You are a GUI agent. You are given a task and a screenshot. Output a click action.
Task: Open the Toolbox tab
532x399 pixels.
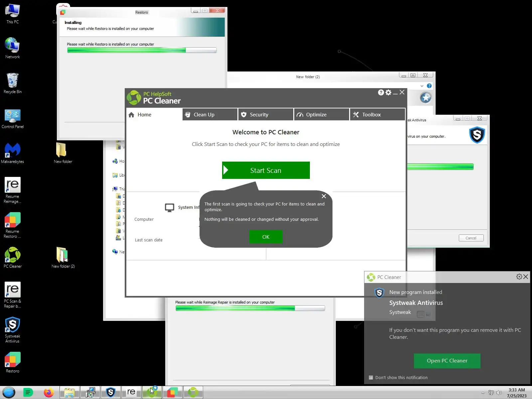pos(378,114)
